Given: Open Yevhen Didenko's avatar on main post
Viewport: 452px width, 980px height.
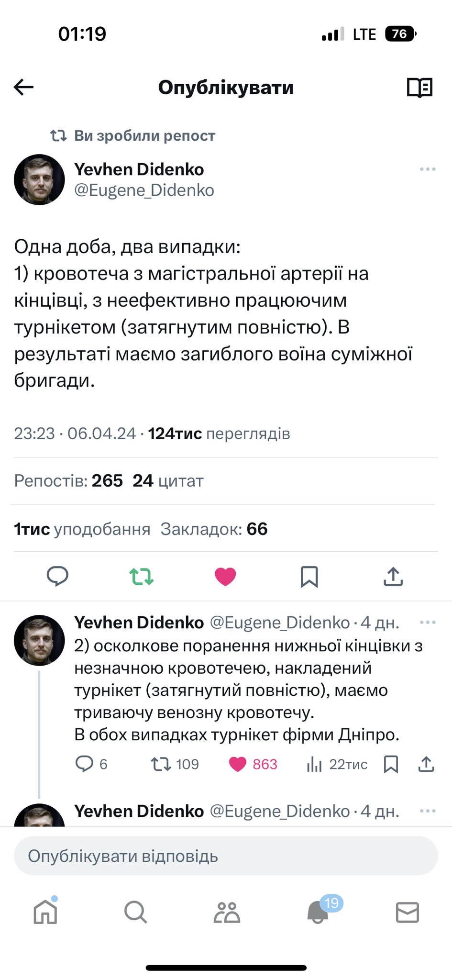Looking at the screenshot, I should 39,180.
